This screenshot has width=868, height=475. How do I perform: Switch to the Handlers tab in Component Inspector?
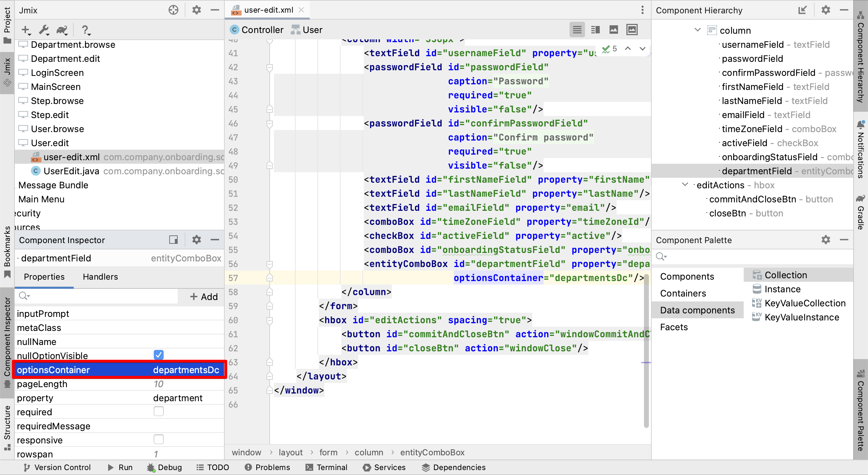point(99,277)
